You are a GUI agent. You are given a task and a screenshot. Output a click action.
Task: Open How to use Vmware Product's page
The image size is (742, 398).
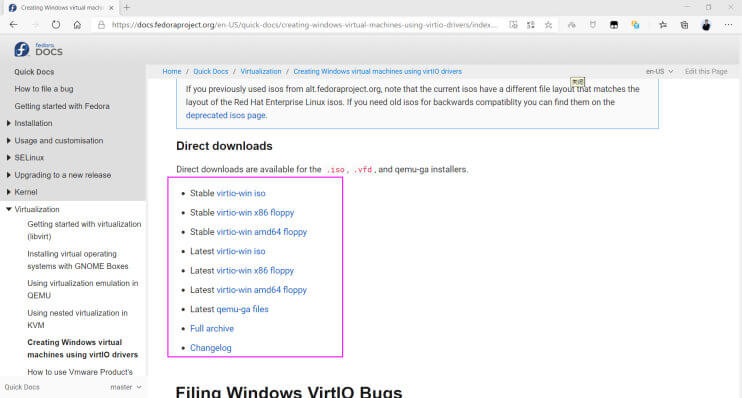(x=80, y=372)
